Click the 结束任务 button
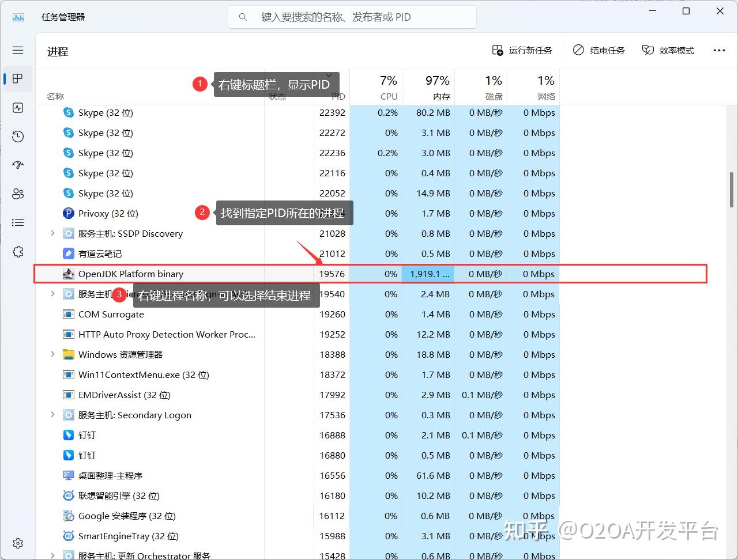 point(598,50)
